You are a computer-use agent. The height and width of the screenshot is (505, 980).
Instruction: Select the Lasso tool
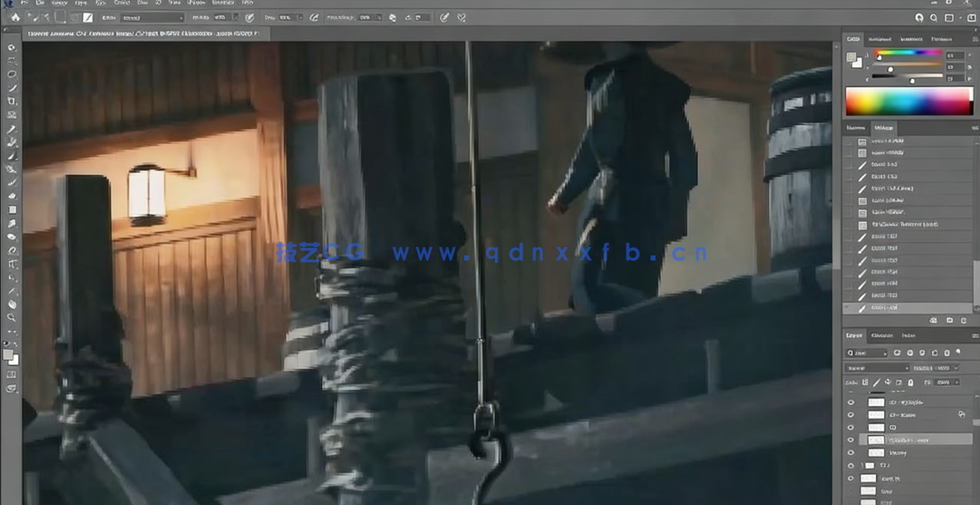click(x=12, y=74)
